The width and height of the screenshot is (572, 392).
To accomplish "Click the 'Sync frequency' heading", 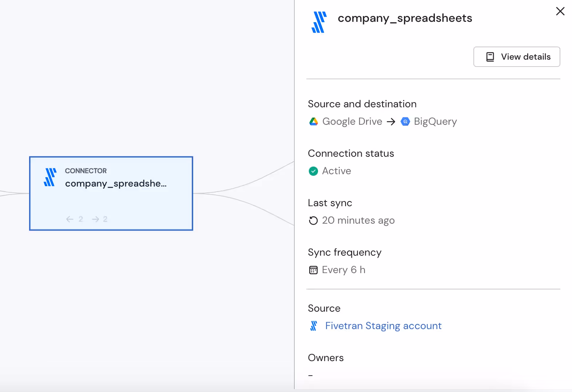I will coord(345,252).
